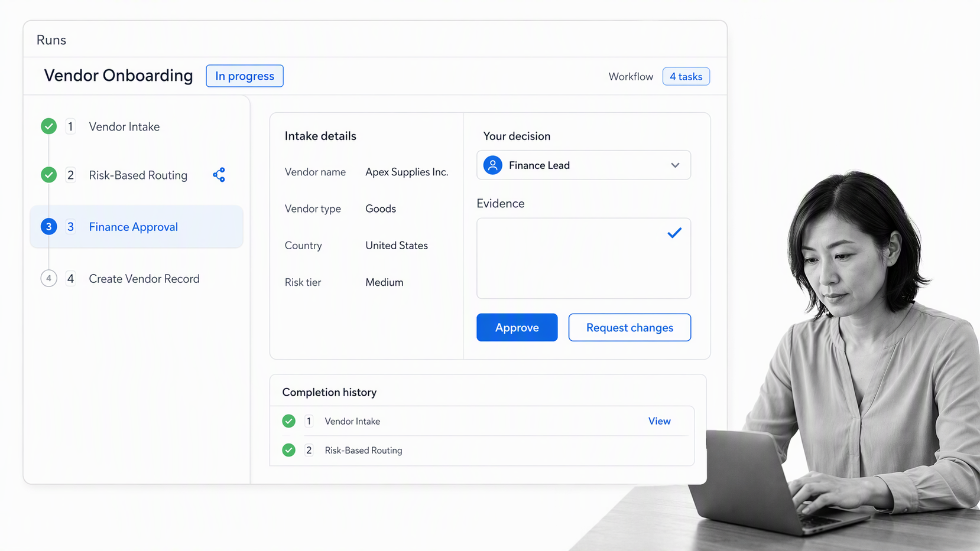Viewport: 980px width, 551px height.
Task: Click the green check in Risk-Based Routing history row
Action: coord(288,450)
